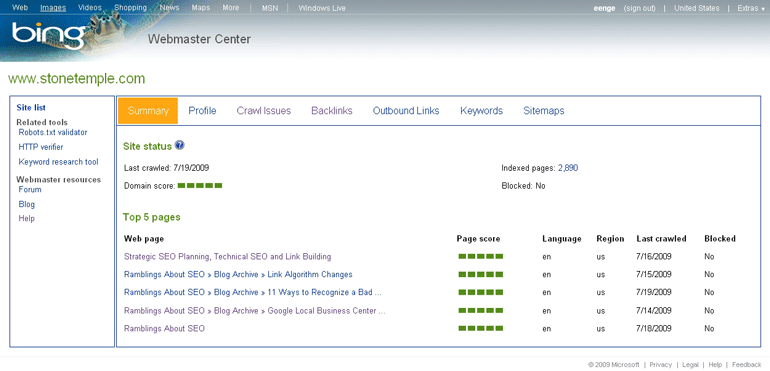Open the More menu in top bar

click(x=231, y=8)
